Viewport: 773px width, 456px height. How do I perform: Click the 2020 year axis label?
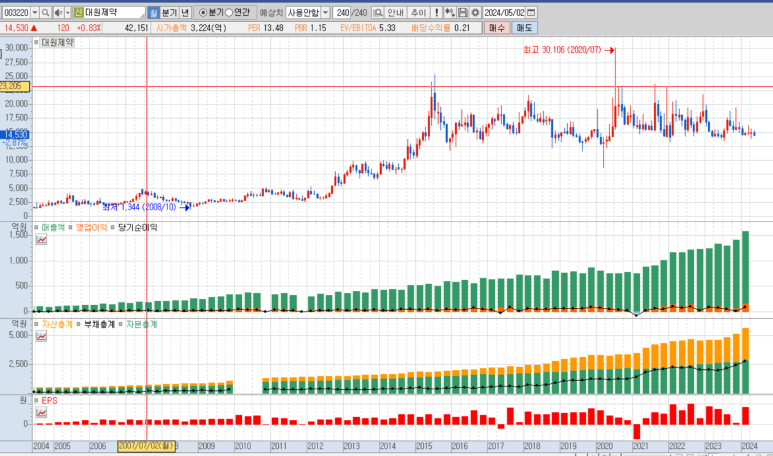pyautogui.click(x=604, y=446)
